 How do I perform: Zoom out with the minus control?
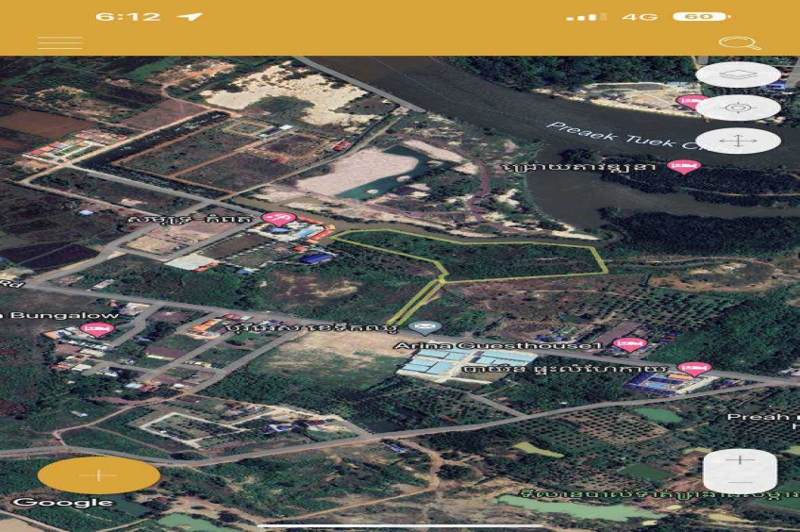740,482
